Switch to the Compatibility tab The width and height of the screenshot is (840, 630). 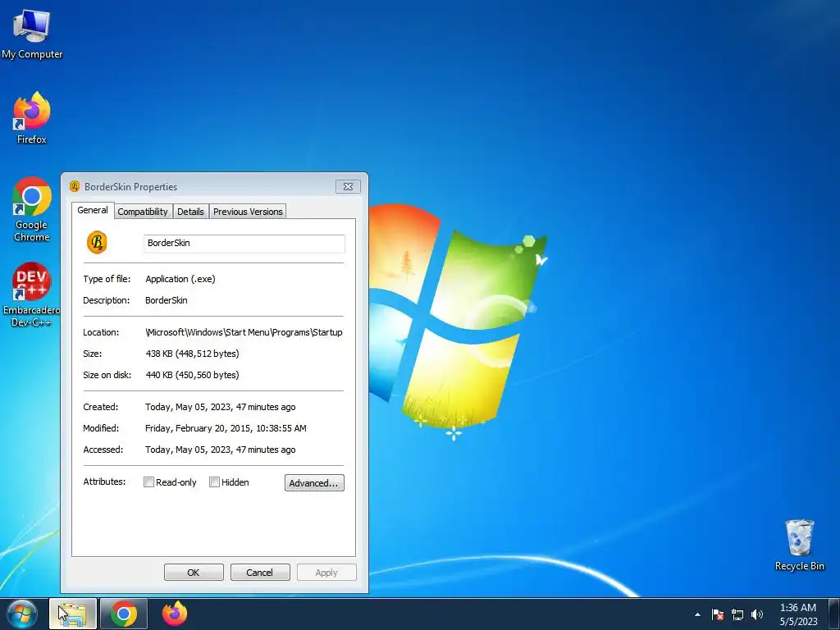tap(143, 212)
